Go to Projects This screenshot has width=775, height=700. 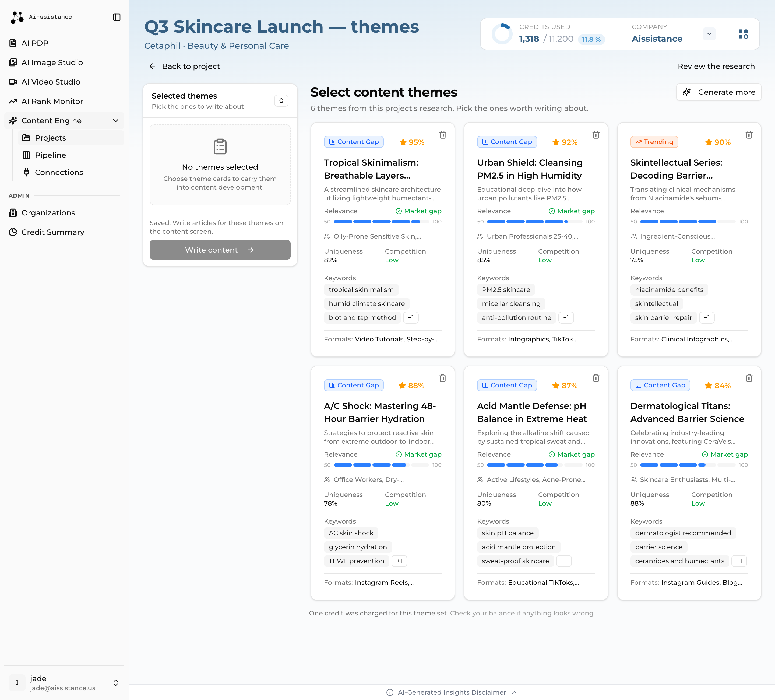click(x=71, y=138)
